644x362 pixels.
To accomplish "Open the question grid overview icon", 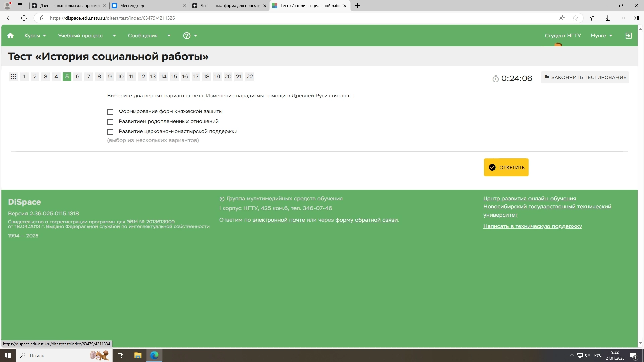I will click(x=13, y=77).
